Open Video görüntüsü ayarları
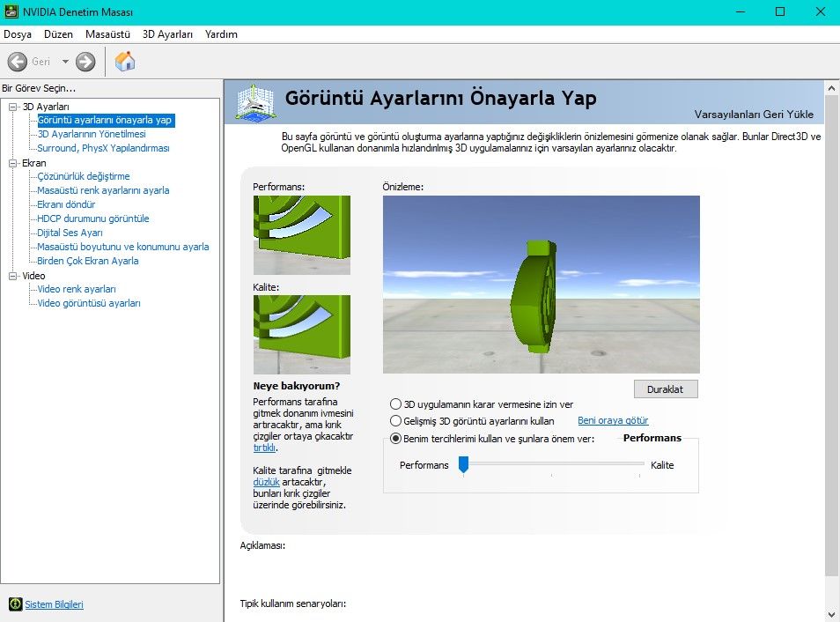The height and width of the screenshot is (622, 840). coord(89,303)
